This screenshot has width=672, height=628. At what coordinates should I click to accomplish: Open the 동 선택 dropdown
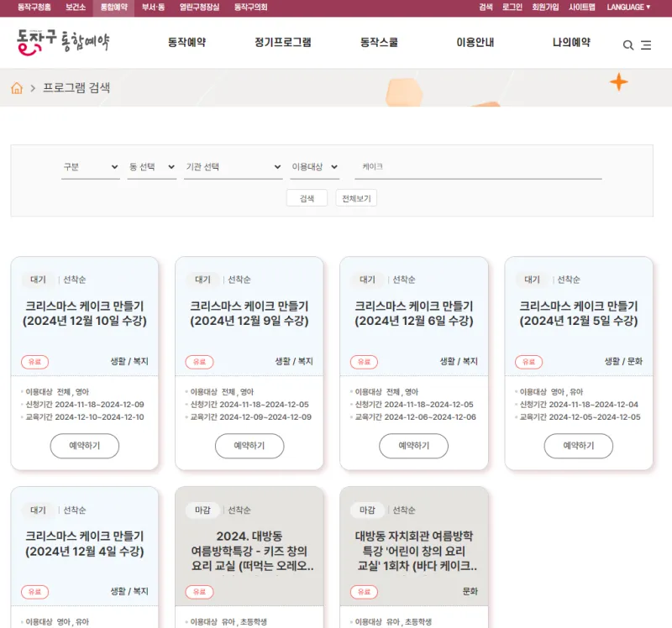(151, 167)
